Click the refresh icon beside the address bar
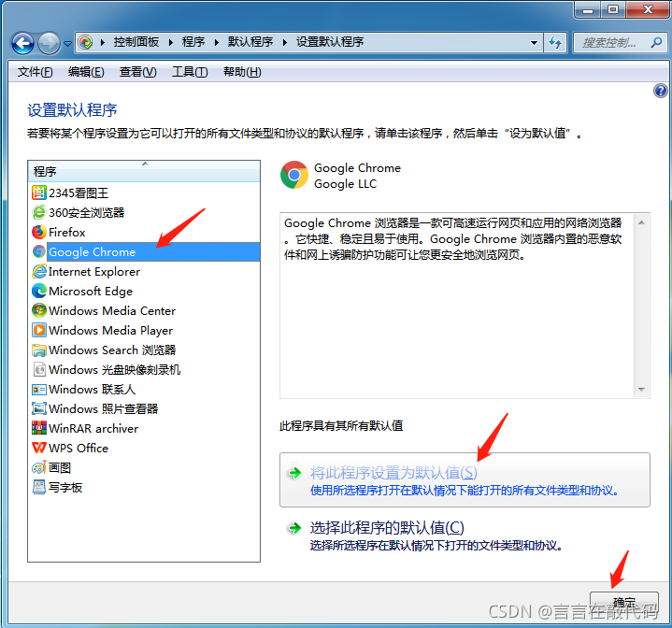 [555, 42]
